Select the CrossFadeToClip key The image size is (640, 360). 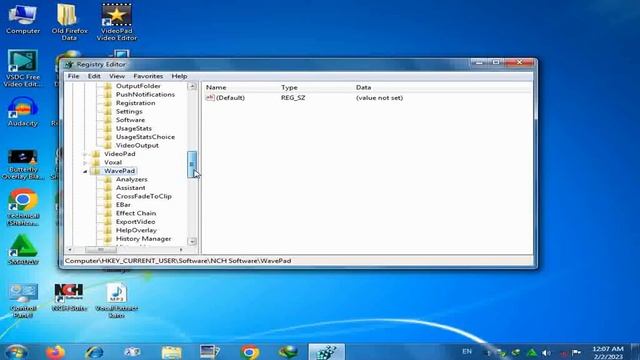click(144, 196)
